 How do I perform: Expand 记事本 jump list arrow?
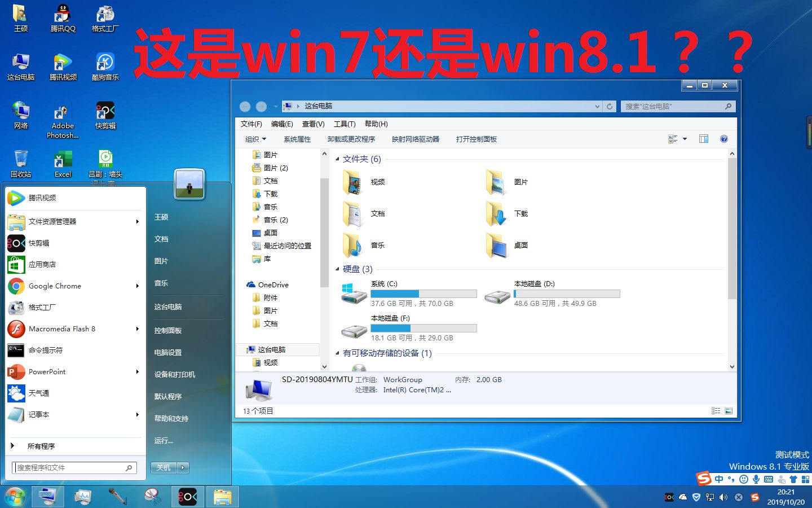pyautogui.click(x=137, y=414)
